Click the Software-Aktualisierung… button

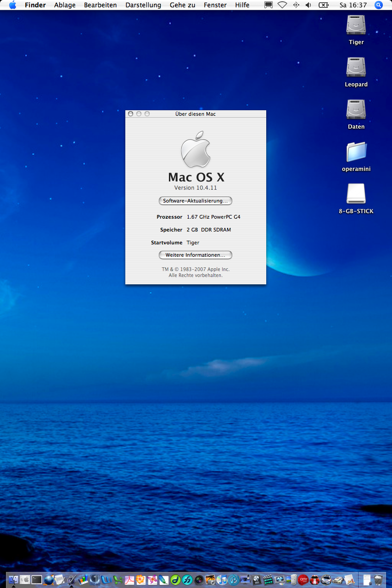tap(196, 201)
